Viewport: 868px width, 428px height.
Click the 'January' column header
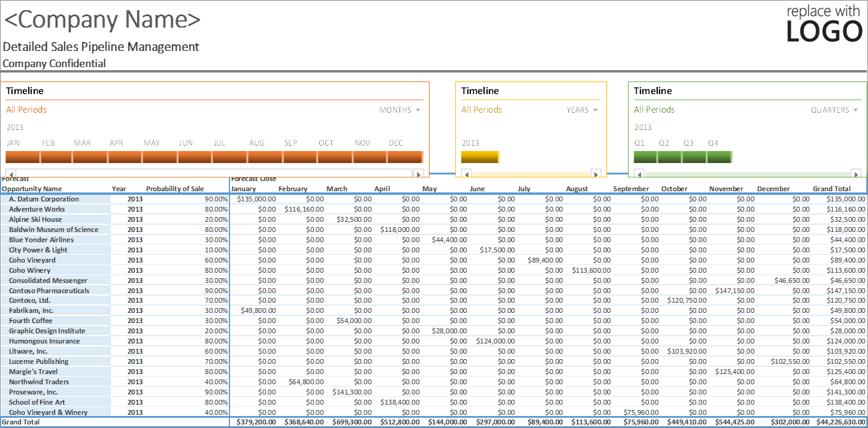tap(243, 189)
